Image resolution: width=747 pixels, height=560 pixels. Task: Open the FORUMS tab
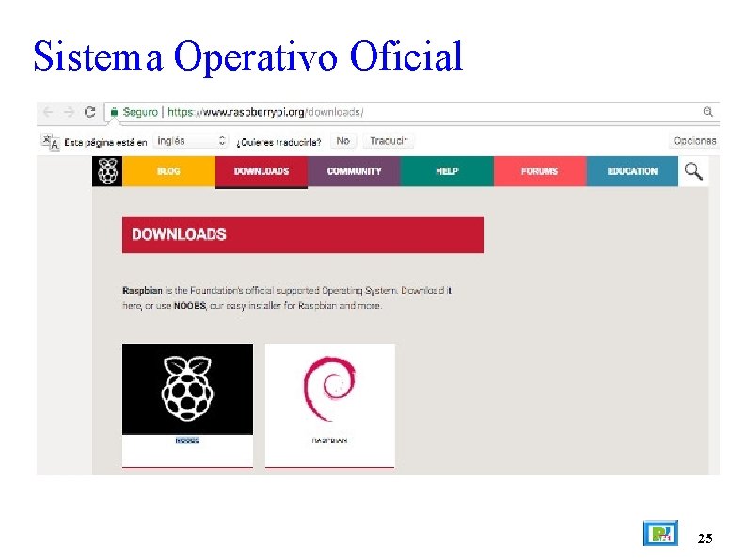coord(539,171)
